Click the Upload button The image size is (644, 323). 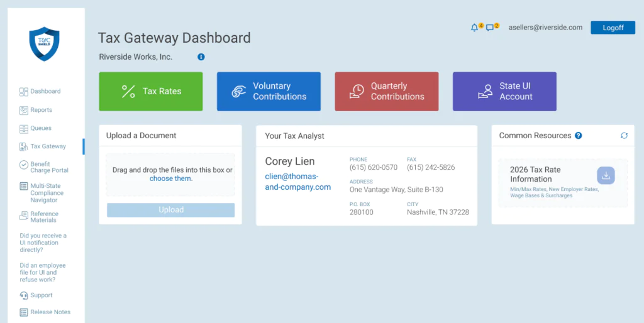click(x=171, y=210)
